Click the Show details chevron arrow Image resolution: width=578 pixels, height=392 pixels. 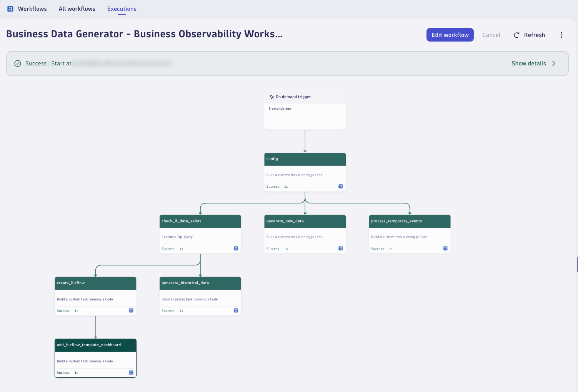(x=554, y=63)
